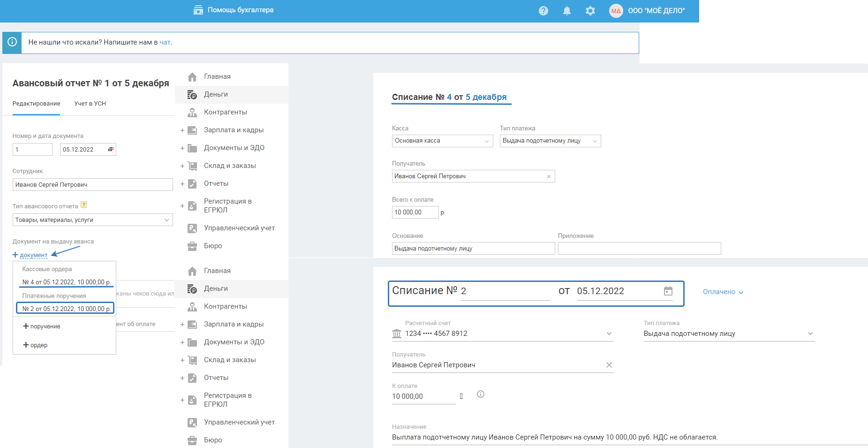The image size is (868, 448).
Task: Open settings gear in header
Action: pyautogui.click(x=590, y=11)
